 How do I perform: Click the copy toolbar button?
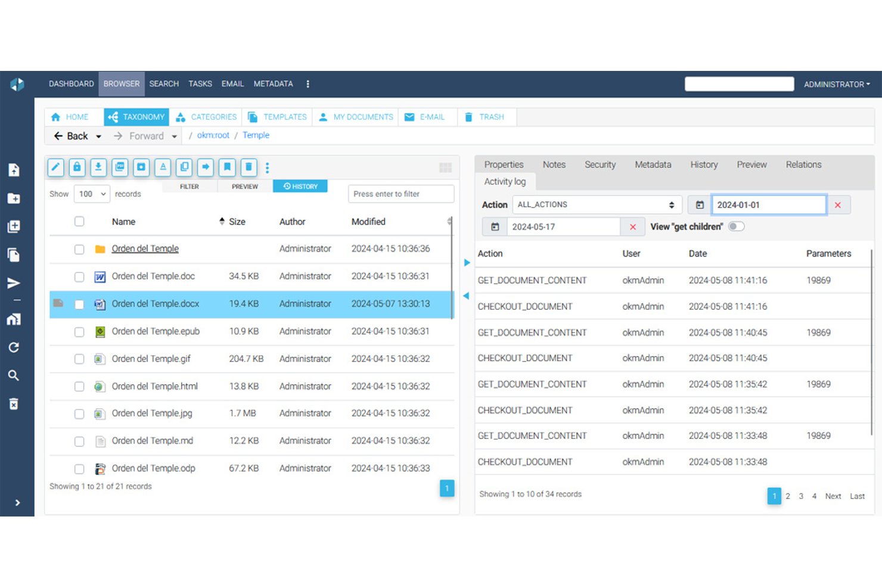(x=184, y=167)
